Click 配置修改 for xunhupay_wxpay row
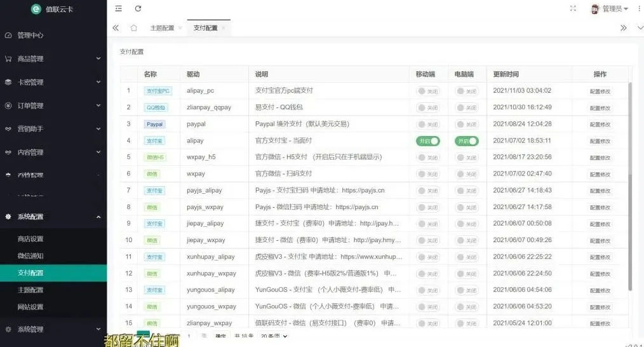Image resolution: width=644 pixels, height=347 pixels. 600,274
